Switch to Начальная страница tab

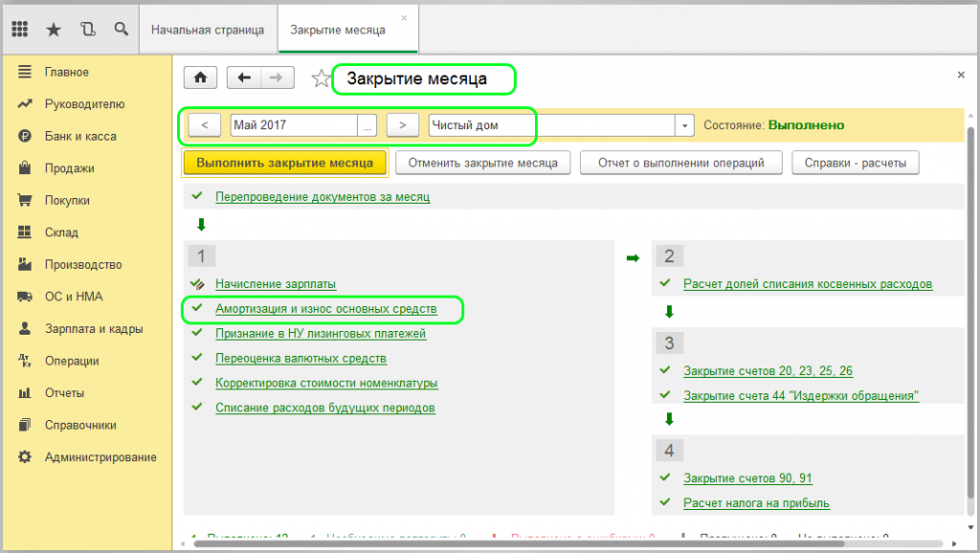click(x=208, y=30)
